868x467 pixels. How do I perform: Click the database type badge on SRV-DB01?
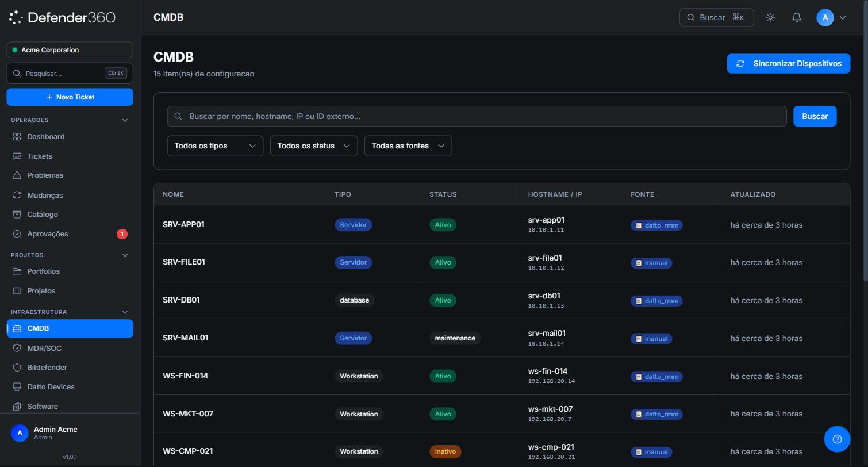pos(354,300)
